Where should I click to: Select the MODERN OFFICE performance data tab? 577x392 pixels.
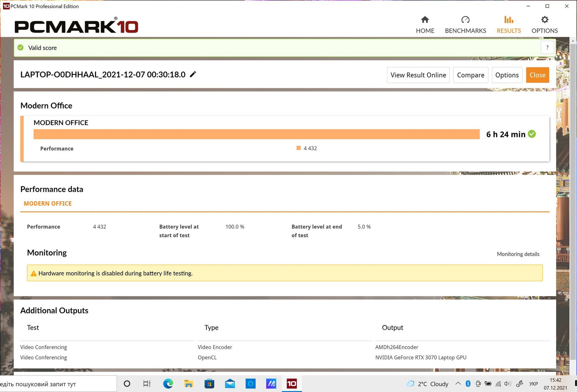47,204
